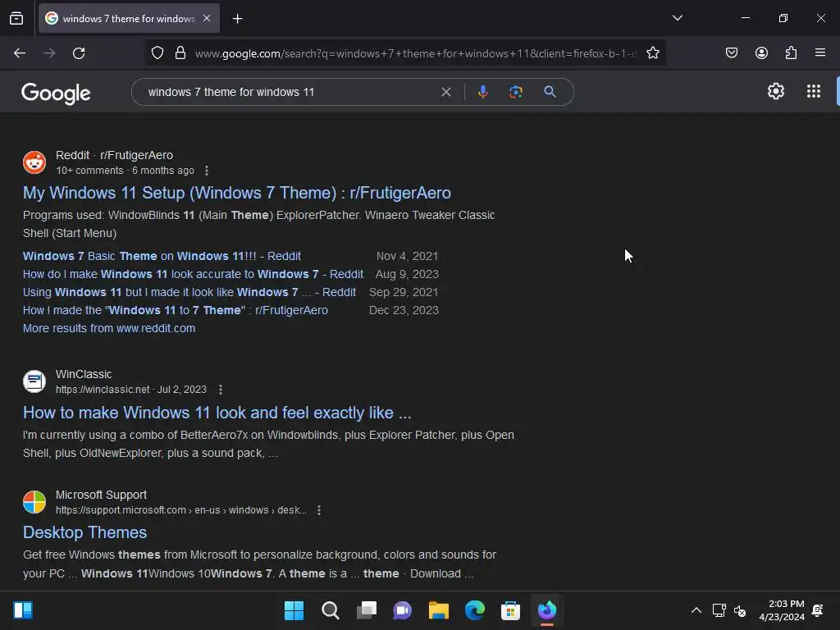
Task: View site security lock information
Action: [180, 53]
